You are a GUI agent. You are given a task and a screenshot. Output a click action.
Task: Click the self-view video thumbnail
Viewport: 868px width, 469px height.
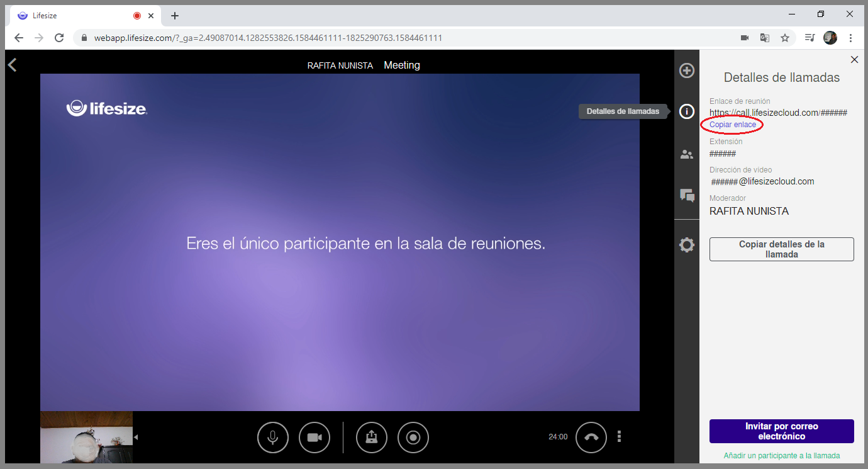(86, 438)
